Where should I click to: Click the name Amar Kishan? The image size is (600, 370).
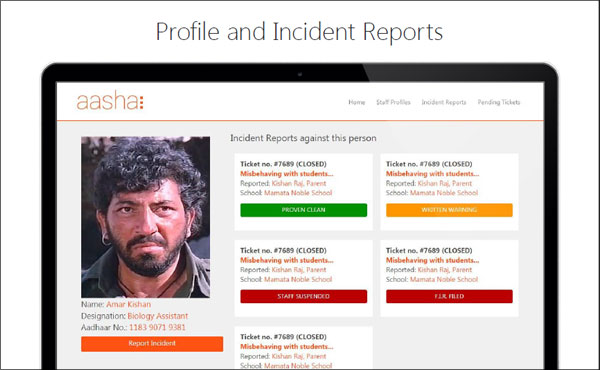[x=129, y=305]
